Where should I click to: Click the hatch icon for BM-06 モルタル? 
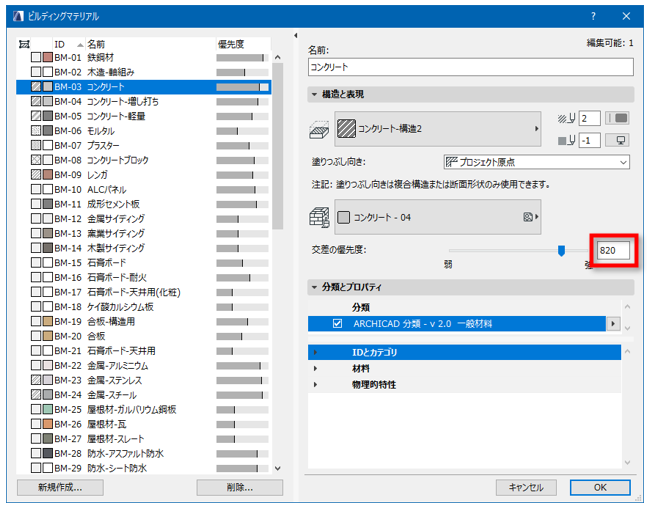36,131
